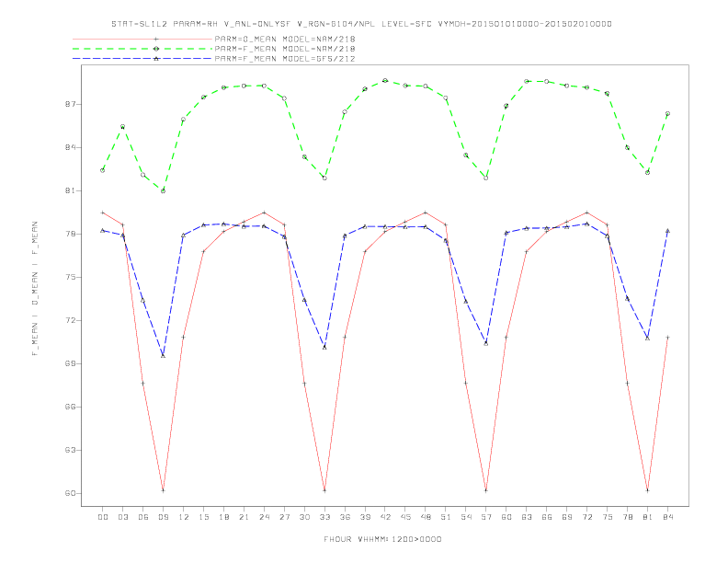Click x-axis tick label 78
Screen dimensions: 728x563
pos(627,517)
